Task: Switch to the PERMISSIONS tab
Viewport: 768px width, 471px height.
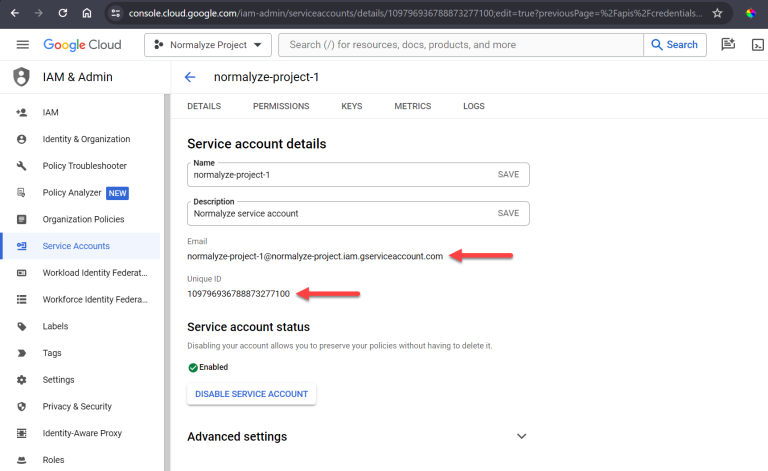Action: point(281,106)
